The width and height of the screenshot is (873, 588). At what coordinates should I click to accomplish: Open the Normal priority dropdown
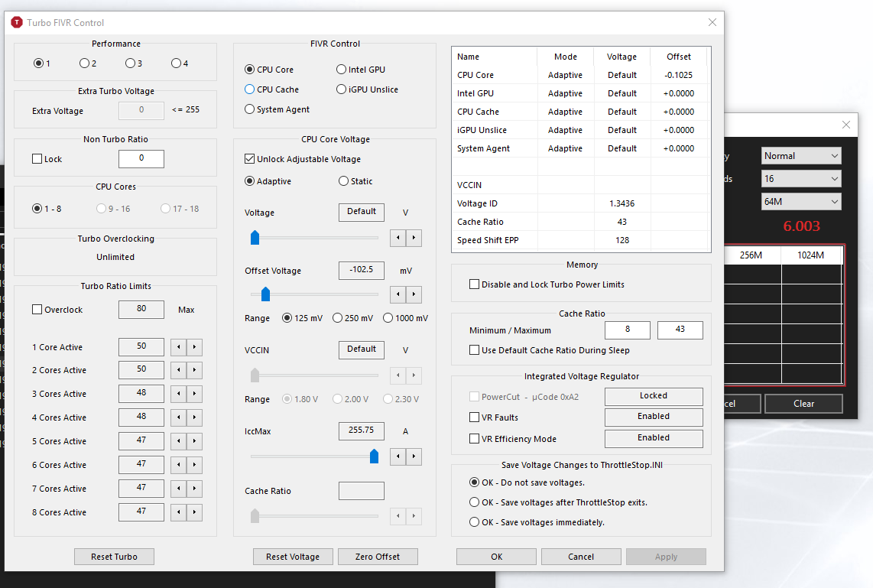pos(801,156)
